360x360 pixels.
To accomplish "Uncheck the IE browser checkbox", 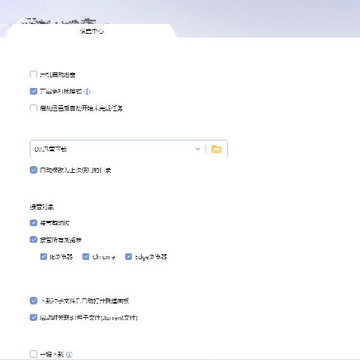I will (x=43, y=257).
